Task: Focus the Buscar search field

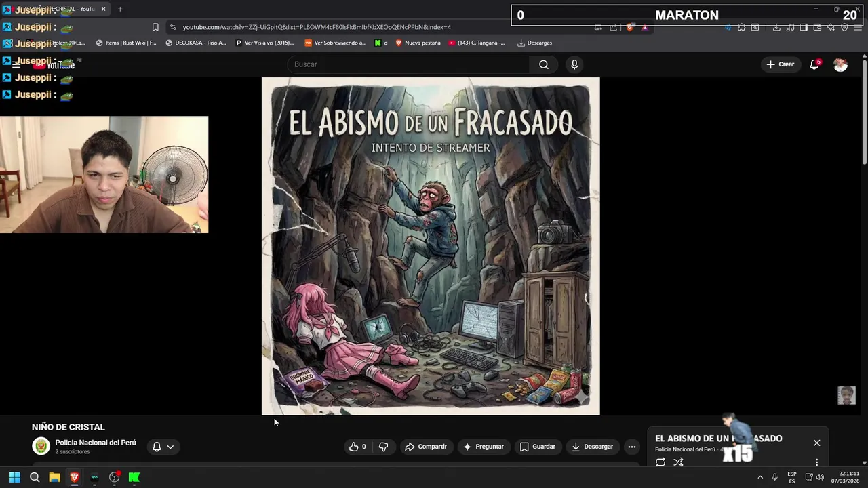Action: click(x=409, y=64)
